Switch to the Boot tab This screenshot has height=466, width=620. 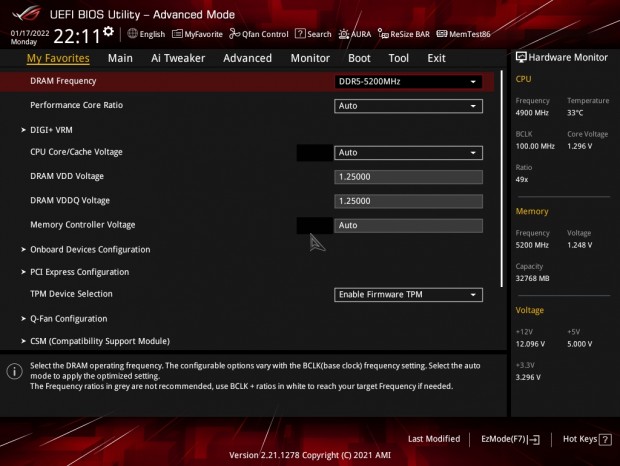pyautogui.click(x=359, y=58)
